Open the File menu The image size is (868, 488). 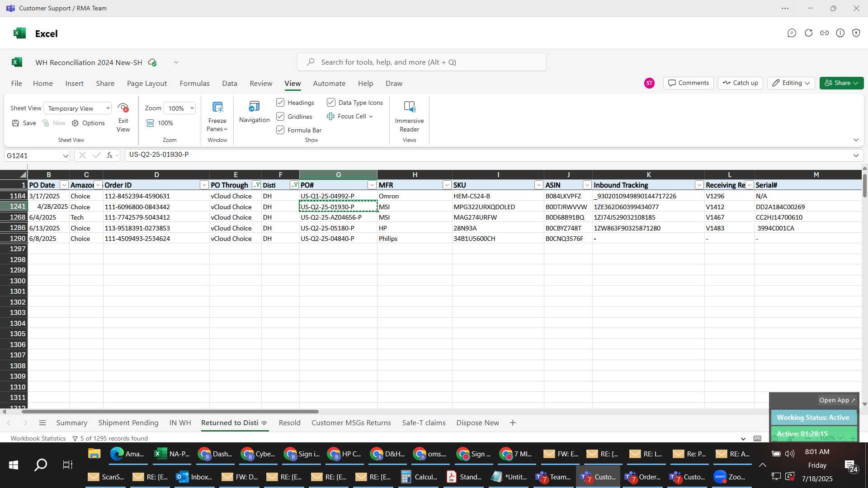click(x=16, y=84)
